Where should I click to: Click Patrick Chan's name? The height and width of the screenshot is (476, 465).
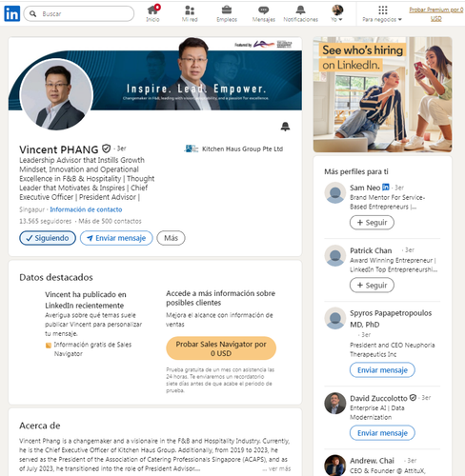pyautogui.click(x=371, y=250)
